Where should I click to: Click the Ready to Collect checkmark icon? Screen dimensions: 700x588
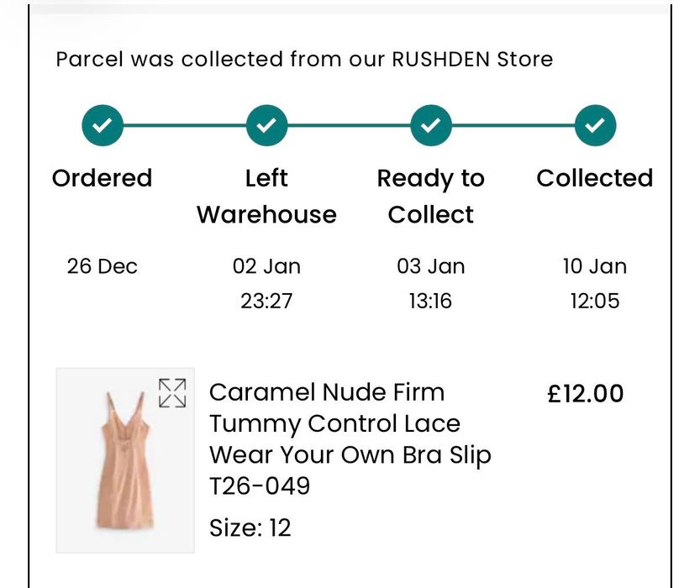pos(430,126)
